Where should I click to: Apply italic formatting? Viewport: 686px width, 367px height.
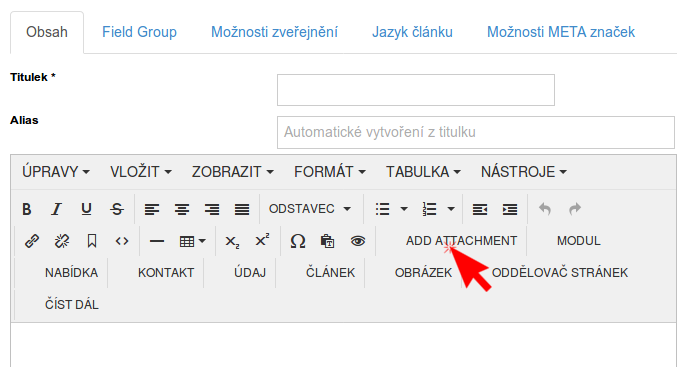click(x=56, y=209)
